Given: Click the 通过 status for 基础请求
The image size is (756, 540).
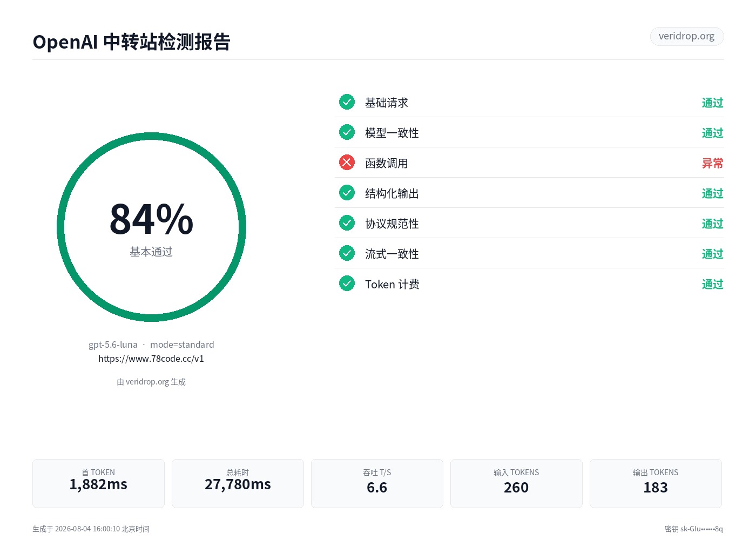Looking at the screenshot, I should (x=712, y=103).
